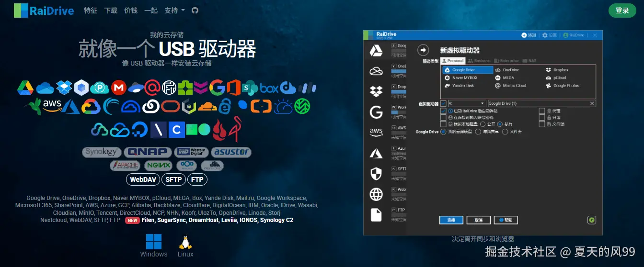Select the FTP file icon in RaiDrive app sidebar
This screenshot has height=267, width=644.
[x=376, y=215]
